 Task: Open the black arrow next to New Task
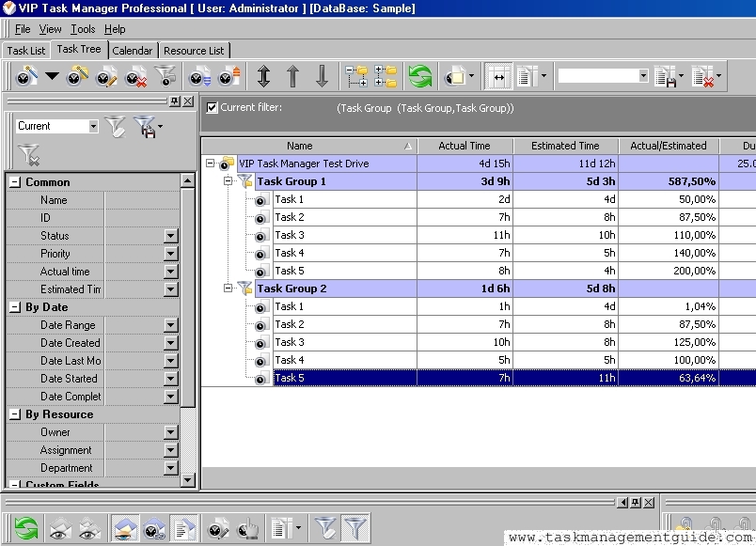click(x=52, y=76)
